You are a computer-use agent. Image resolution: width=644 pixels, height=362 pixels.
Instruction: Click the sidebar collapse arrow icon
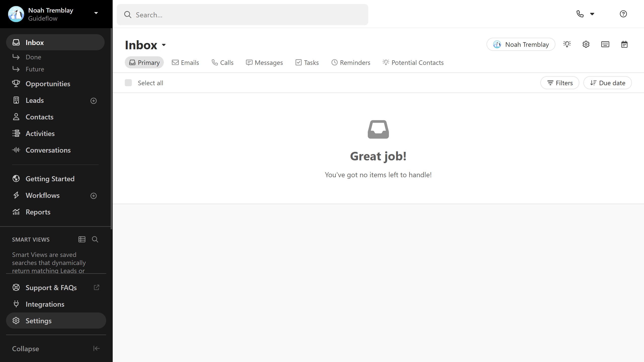(97, 348)
